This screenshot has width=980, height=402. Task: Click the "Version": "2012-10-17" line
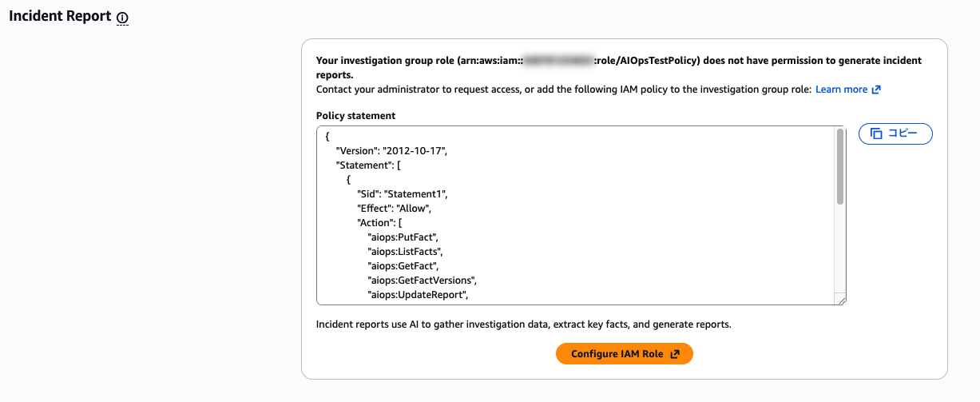[391, 151]
